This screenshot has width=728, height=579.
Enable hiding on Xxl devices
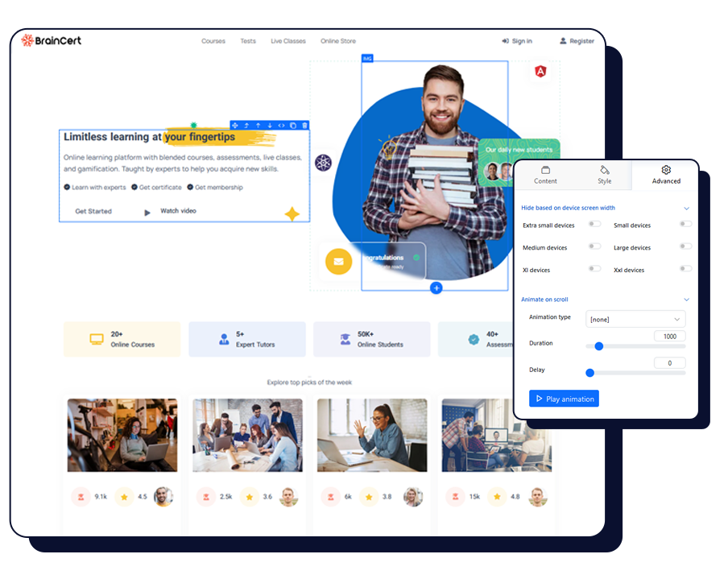[x=685, y=268]
